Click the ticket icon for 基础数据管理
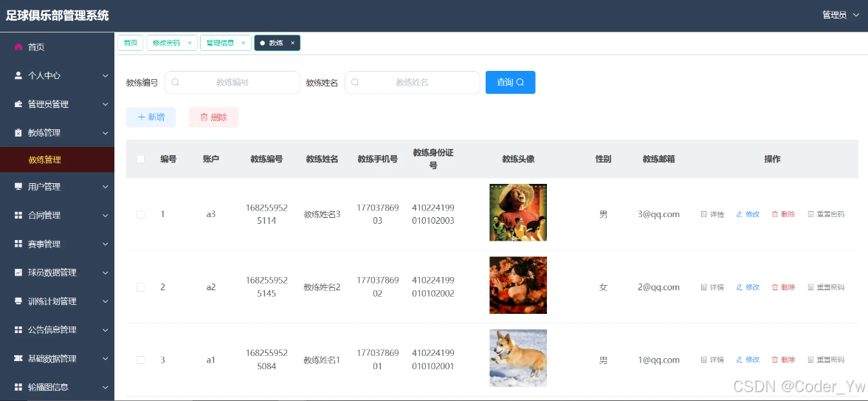The height and width of the screenshot is (401, 868). click(x=18, y=358)
